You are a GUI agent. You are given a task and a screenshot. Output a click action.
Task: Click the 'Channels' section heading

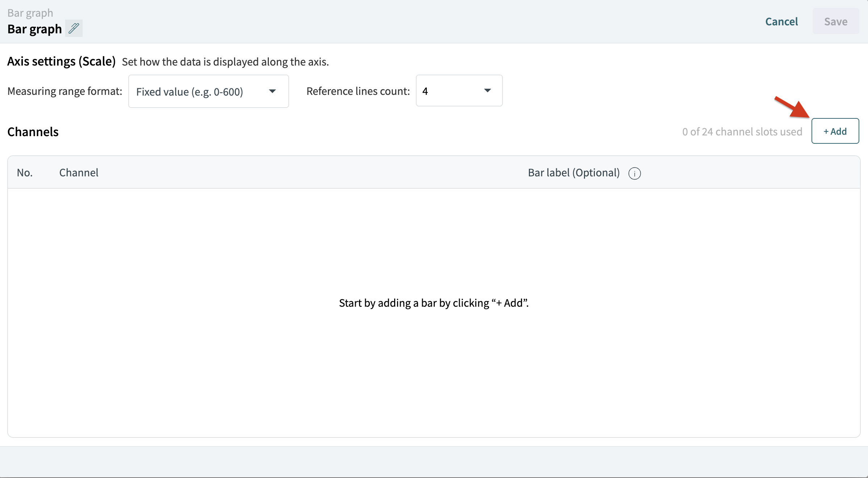33,132
